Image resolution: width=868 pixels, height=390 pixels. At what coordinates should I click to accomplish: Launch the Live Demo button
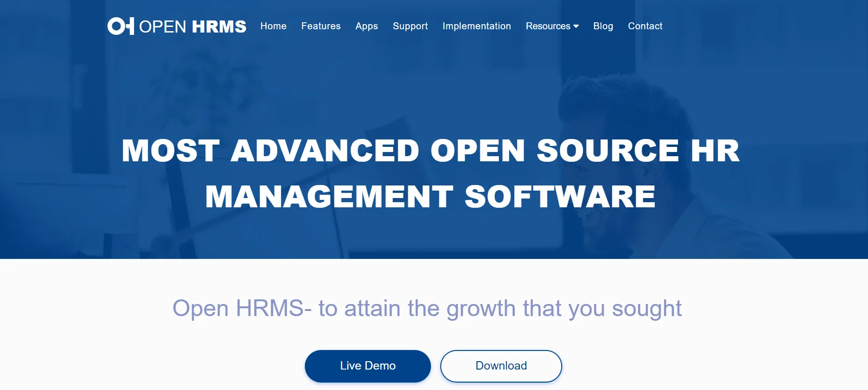368,366
